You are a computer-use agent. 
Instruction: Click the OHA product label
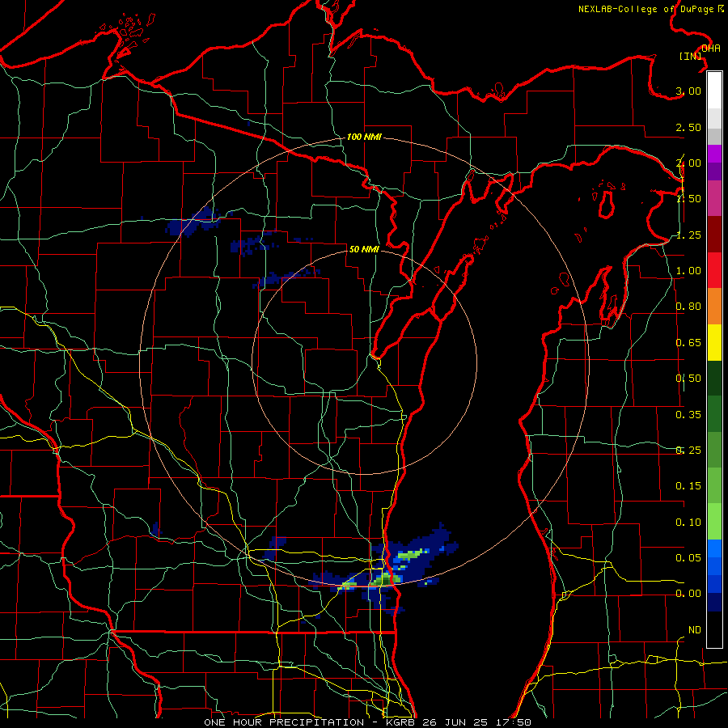pos(711,48)
